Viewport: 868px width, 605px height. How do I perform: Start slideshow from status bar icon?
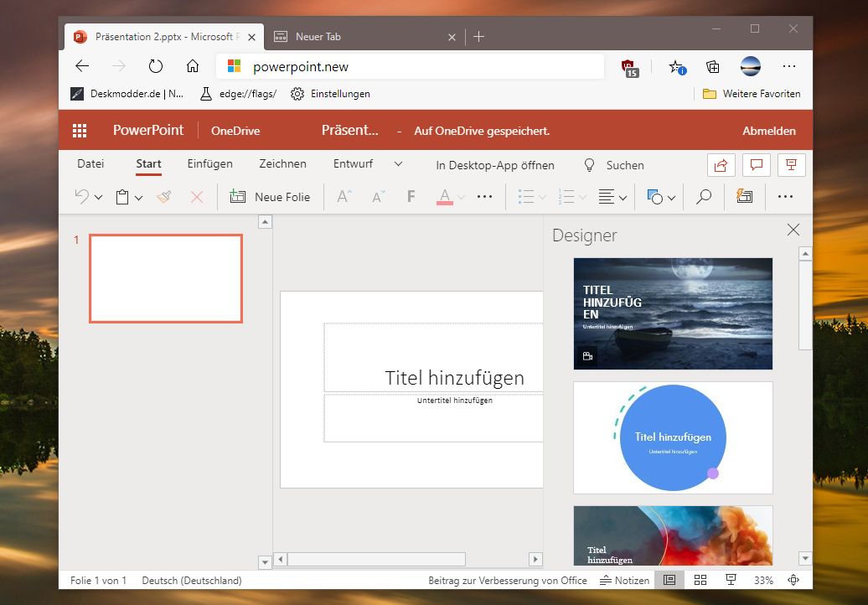[x=731, y=580]
